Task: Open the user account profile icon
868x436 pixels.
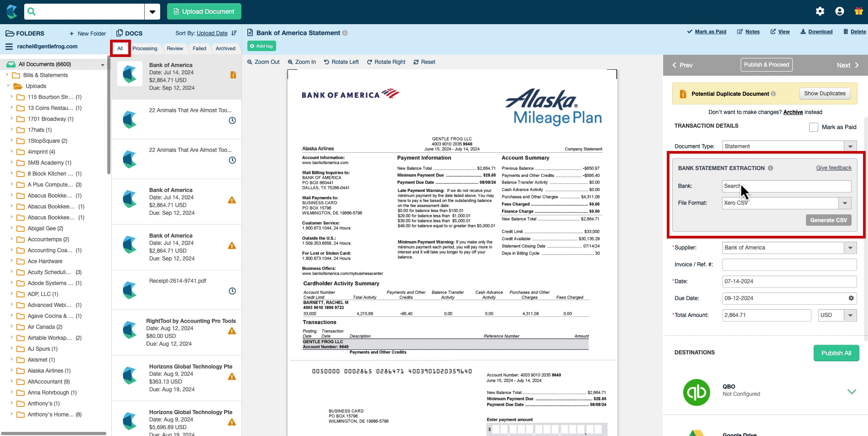Action: tap(840, 11)
